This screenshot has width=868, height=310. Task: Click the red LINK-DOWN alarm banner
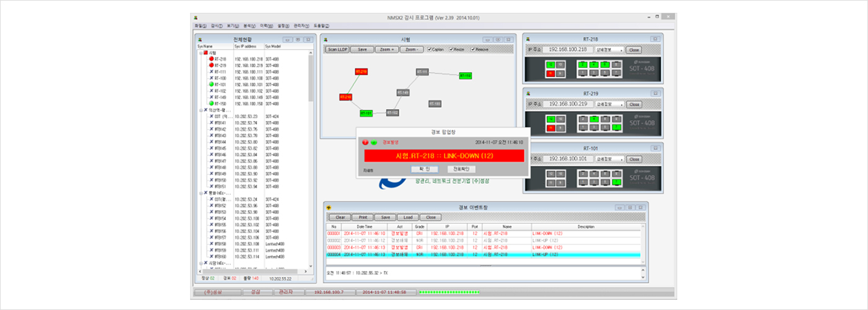click(x=444, y=155)
